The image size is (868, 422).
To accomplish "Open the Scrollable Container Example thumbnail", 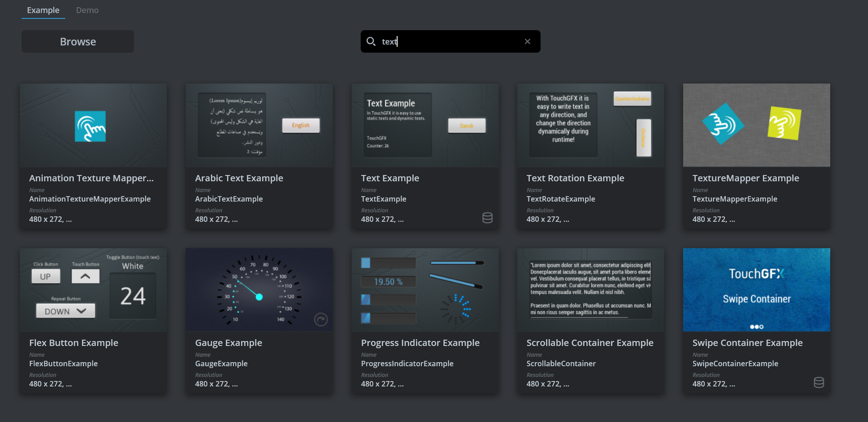I will pos(591,290).
